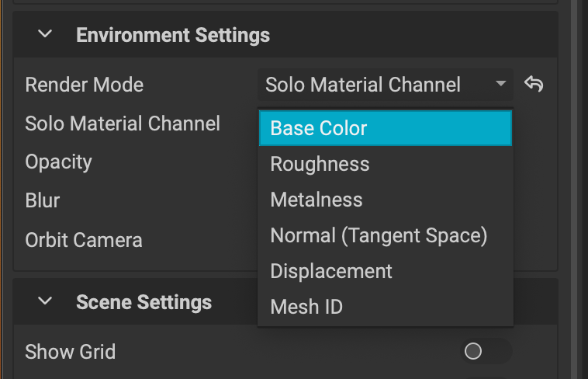Screen dimensions: 588x379
Task: Click the Environment Settings header title
Action: point(172,35)
